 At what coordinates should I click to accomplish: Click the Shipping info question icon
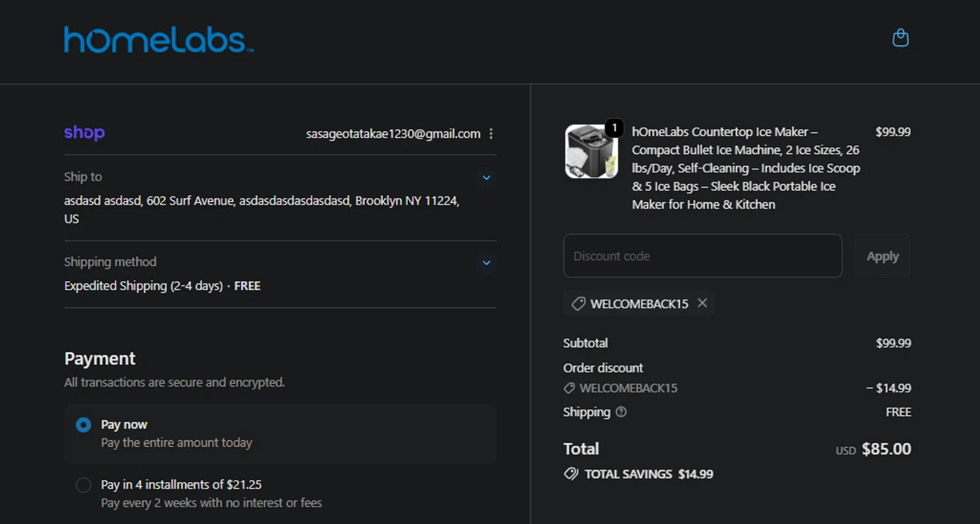tap(621, 412)
